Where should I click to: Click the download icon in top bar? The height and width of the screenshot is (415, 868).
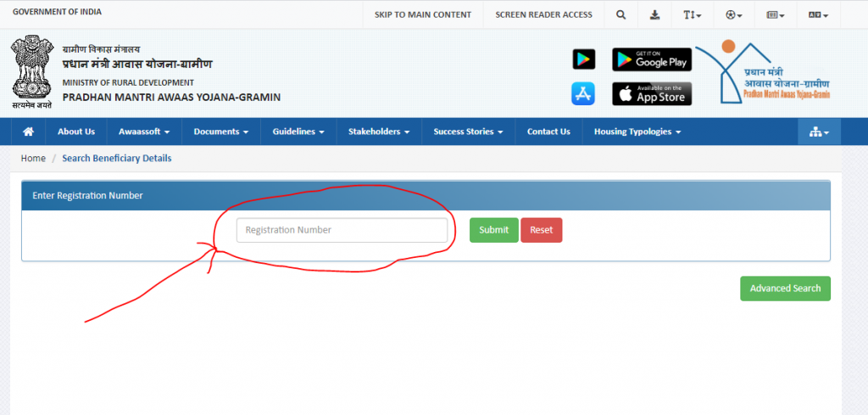tap(654, 14)
